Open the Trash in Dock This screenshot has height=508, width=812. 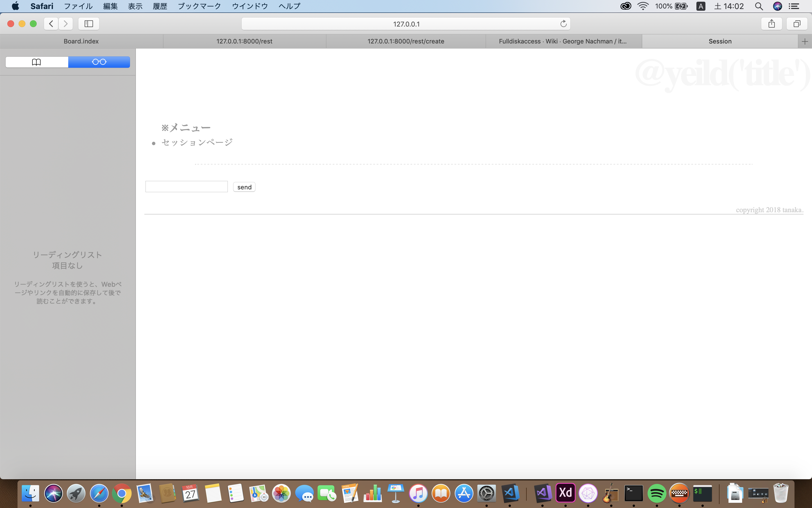781,493
